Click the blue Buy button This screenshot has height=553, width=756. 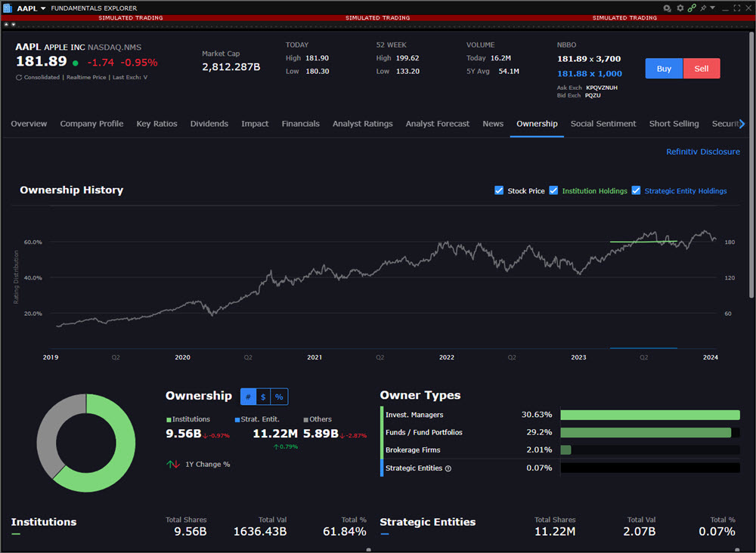click(664, 69)
